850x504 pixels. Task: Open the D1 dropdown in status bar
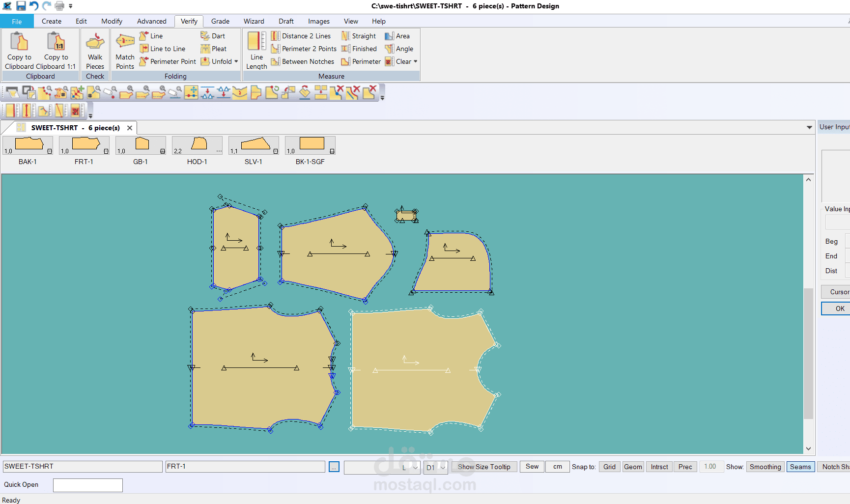[443, 467]
